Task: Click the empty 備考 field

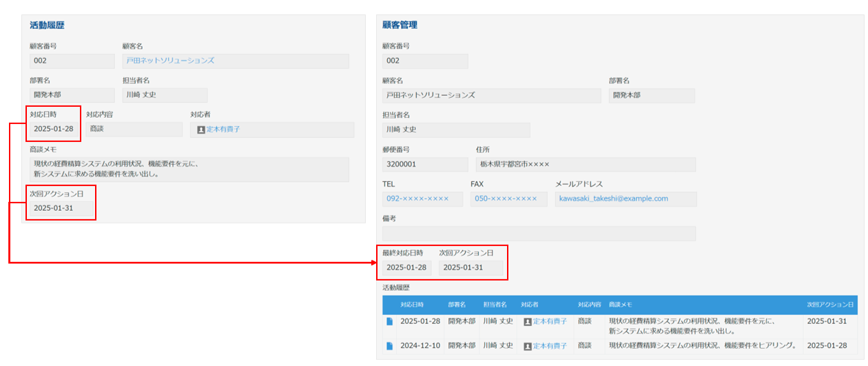Action: click(x=539, y=234)
